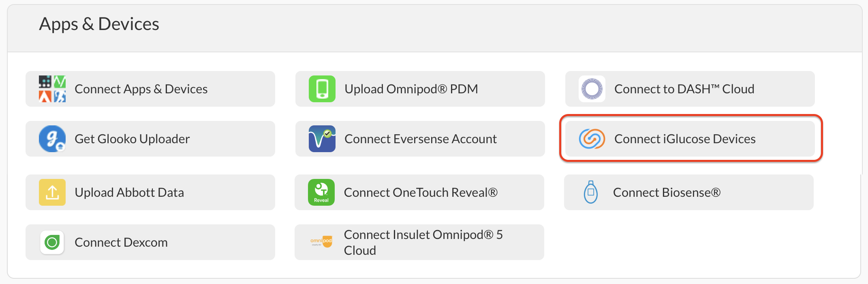Choose Connect to DASH™ Cloud
The width and height of the screenshot is (868, 284).
690,89
